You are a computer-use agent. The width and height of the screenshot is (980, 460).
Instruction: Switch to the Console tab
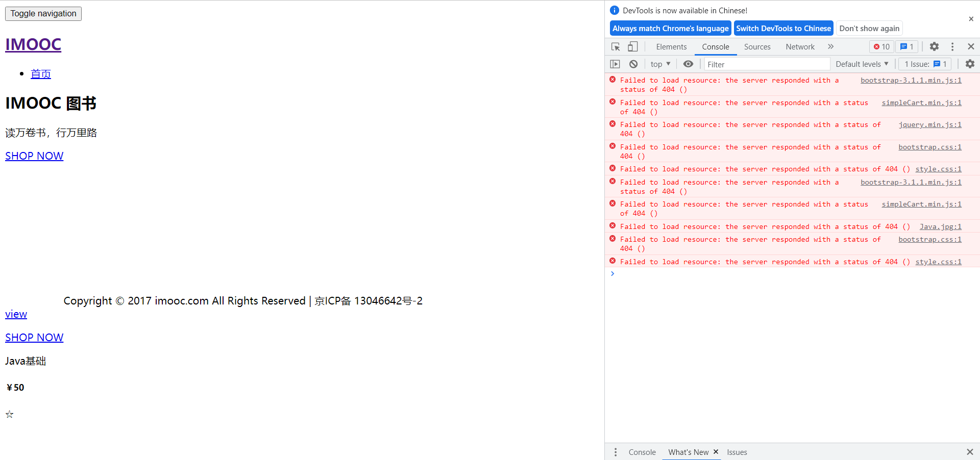[715, 47]
